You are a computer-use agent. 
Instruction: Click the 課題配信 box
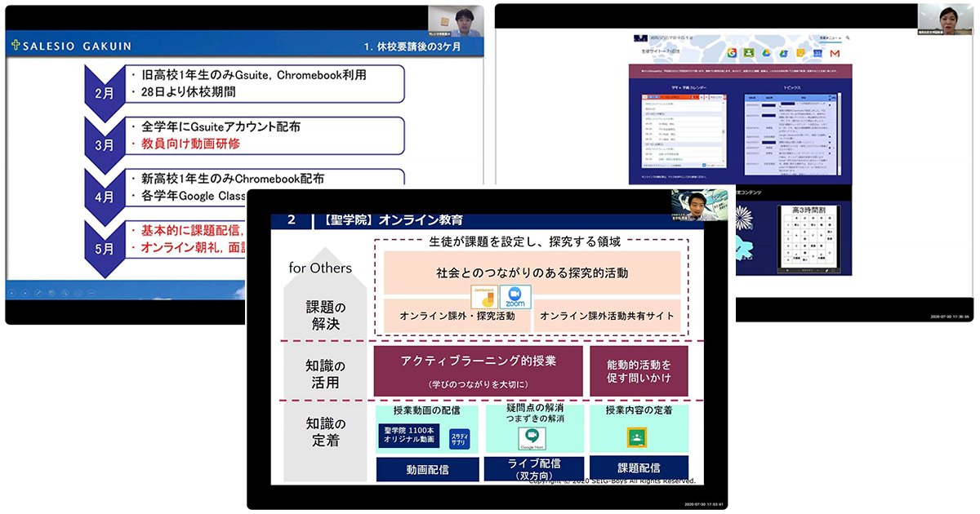coord(639,468)
